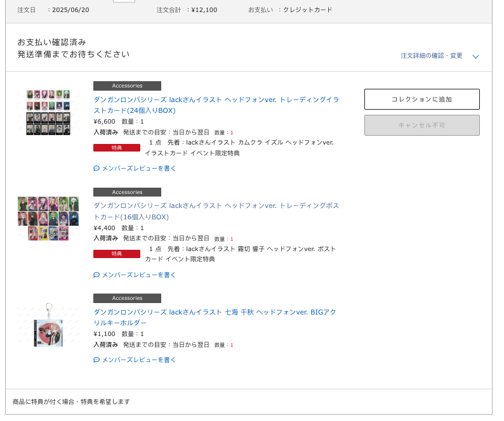Click acrylic keyholder thumbnail image
Image resolution: width=504 pixels, height=421 pixels.
tap(48, 325)
